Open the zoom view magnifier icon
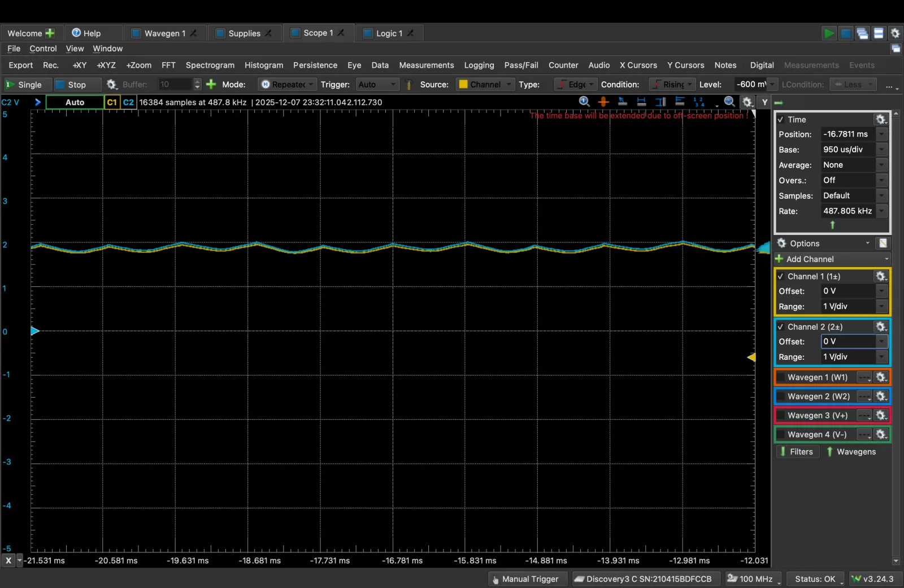Viewport: 904px width, 588px height. point(729,102)
